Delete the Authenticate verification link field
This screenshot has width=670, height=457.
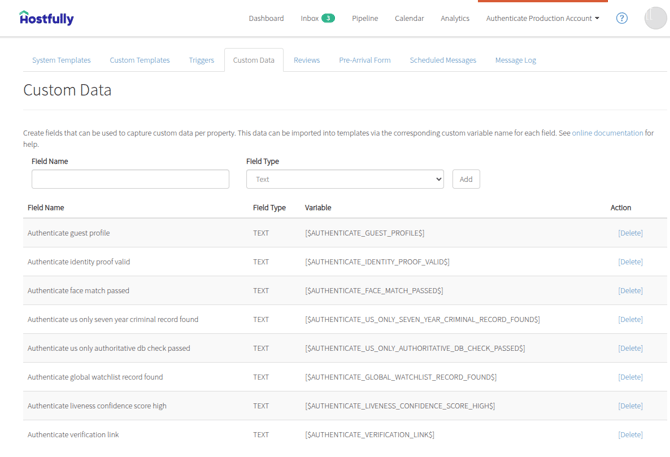(630, 434)
